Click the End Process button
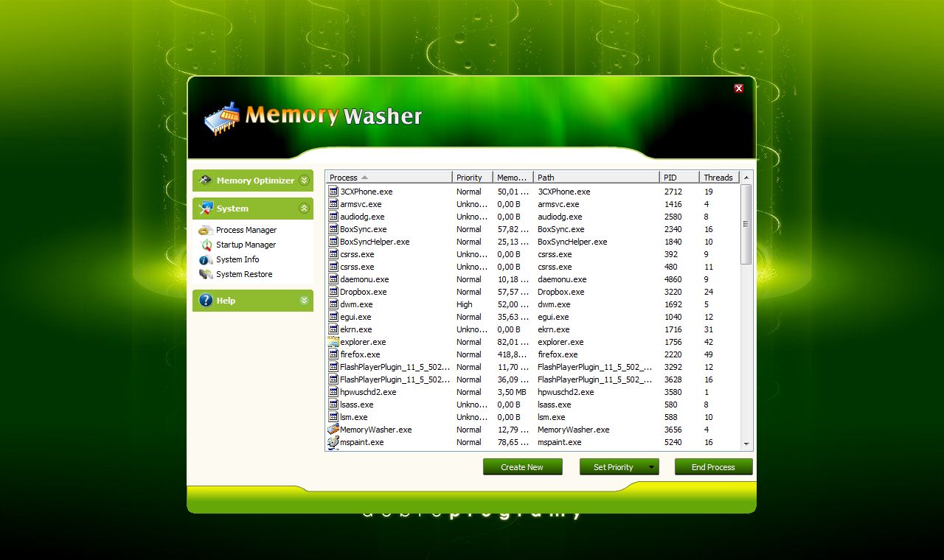 tap(713, 467)
